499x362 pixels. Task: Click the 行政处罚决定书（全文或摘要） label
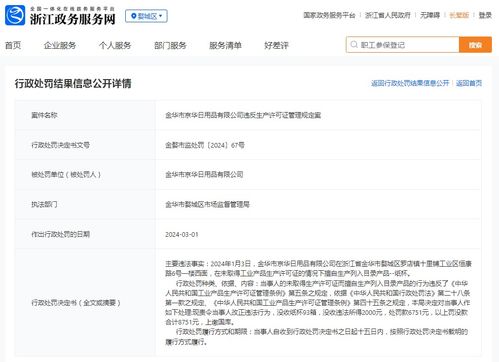(x=76, y=303)
